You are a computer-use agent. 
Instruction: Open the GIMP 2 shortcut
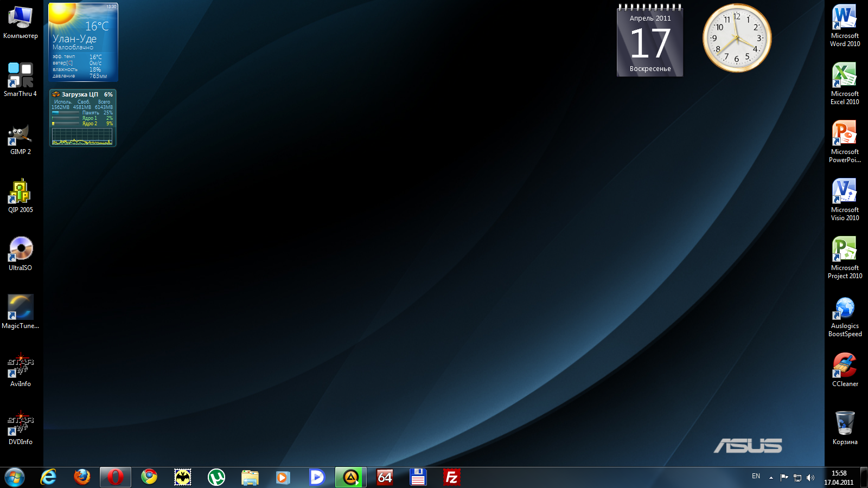click(x=21, y=138)
